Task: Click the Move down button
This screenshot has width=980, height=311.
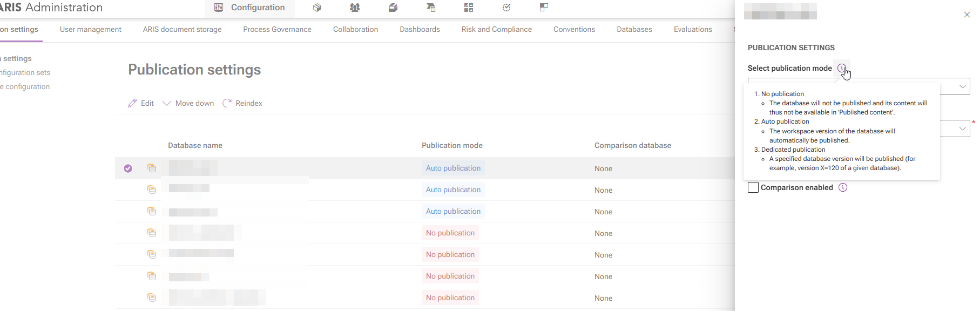Action: pyautogui.click(x=188, y=103)
